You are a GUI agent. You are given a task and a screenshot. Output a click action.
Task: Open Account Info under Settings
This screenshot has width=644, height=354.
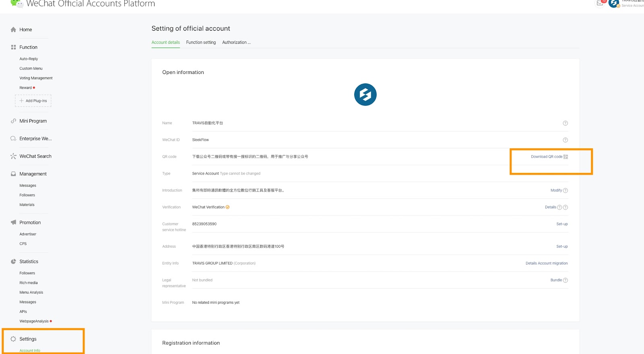[30, 351]
